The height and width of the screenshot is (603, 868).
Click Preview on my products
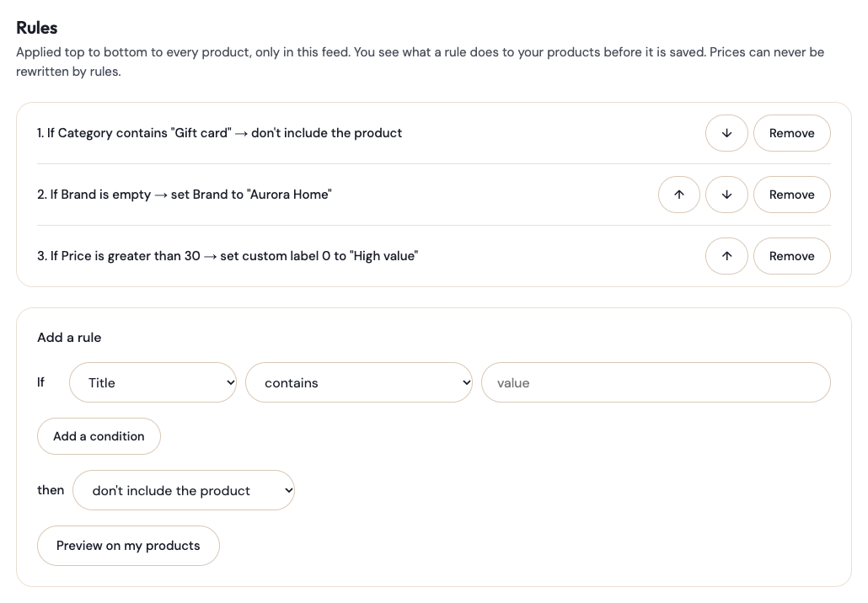(x=128, y=546)
